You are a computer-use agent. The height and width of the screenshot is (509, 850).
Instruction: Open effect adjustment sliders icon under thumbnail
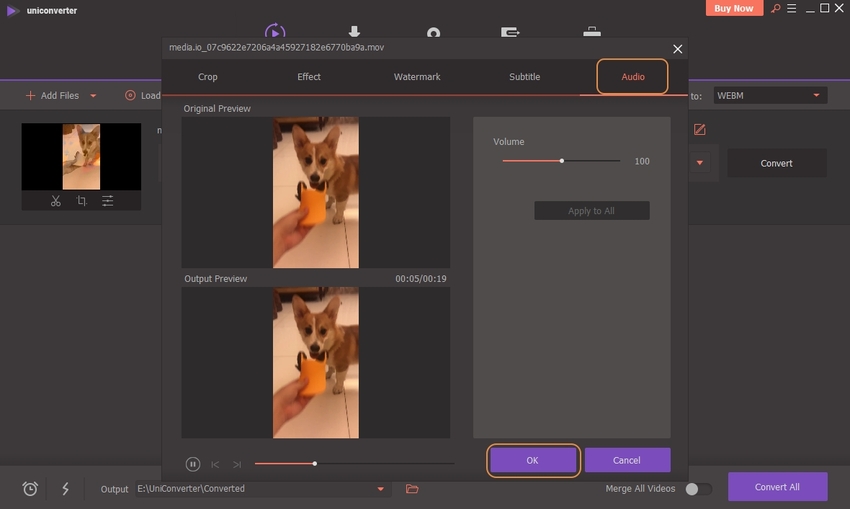107,201
